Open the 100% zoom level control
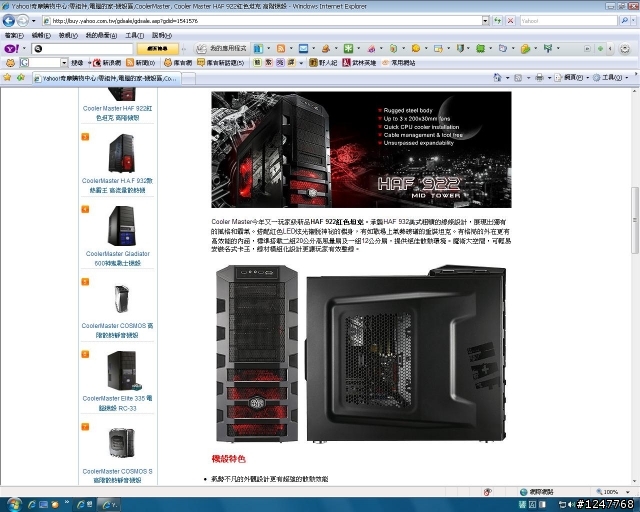The width and height of the screenshot is (640, 512). pyautogui.click(x=613, y=492)
